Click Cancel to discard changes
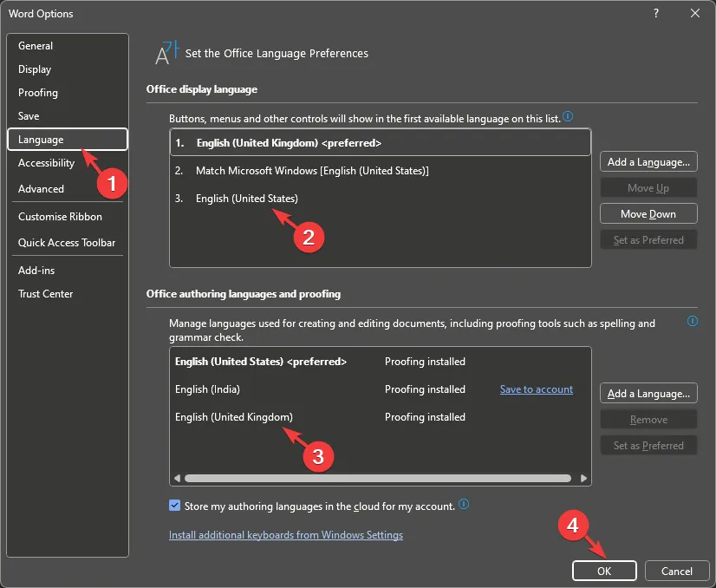Screen dimensions: 716x588 [677, 572]
